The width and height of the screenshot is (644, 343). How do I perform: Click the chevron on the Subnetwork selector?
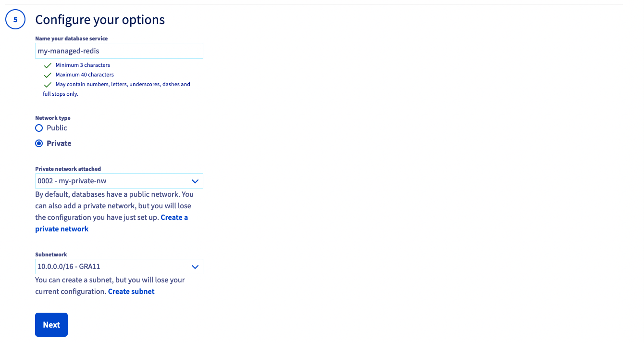(x=195, y=266)
